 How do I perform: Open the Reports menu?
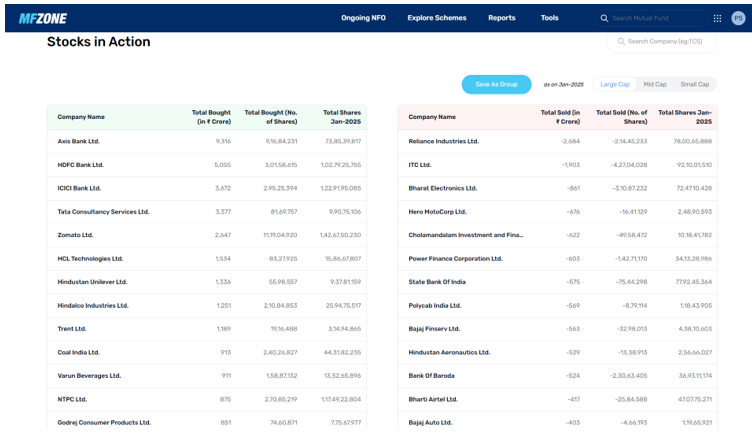point(502,18)
